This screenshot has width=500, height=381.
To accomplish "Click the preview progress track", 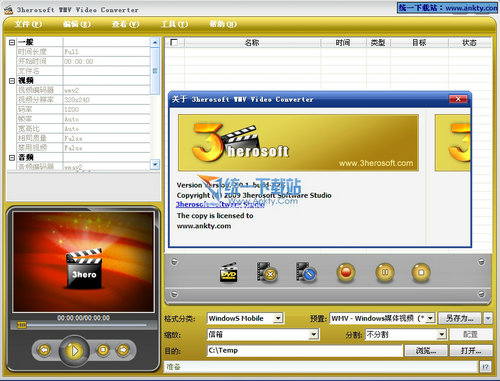I will click(87, 325).
